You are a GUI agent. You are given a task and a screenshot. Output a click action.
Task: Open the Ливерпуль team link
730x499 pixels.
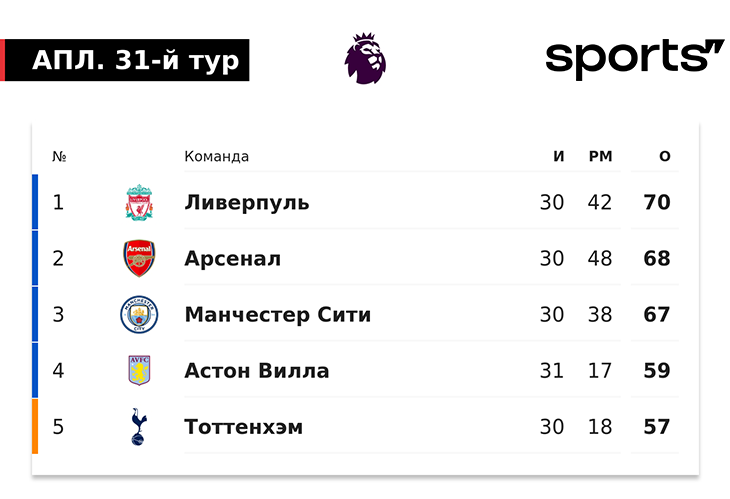click(247, 202)
